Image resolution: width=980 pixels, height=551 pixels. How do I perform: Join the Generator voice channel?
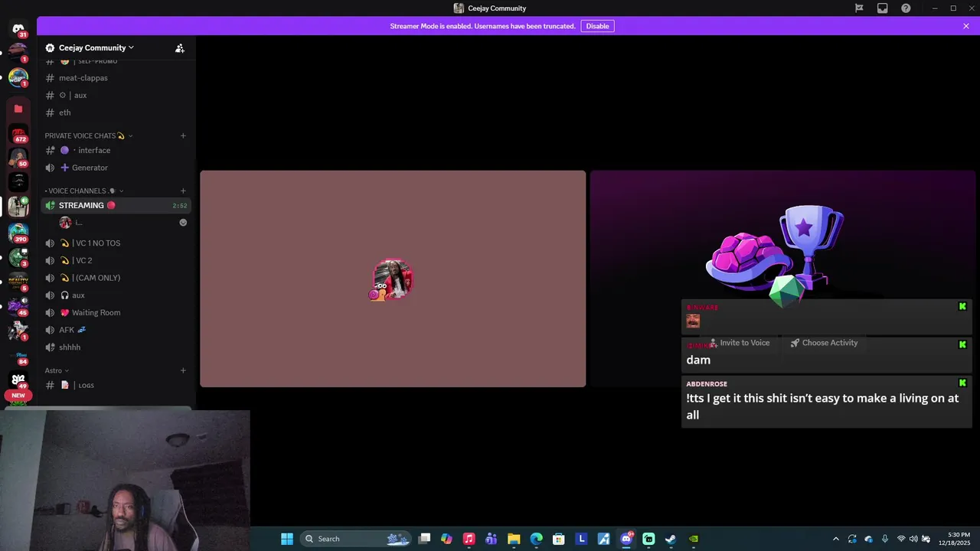[116, 168]
